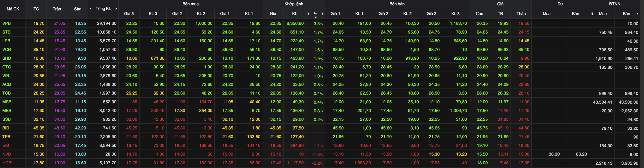Click the Bên bán KL 3 column header

[x=455, y=14]
